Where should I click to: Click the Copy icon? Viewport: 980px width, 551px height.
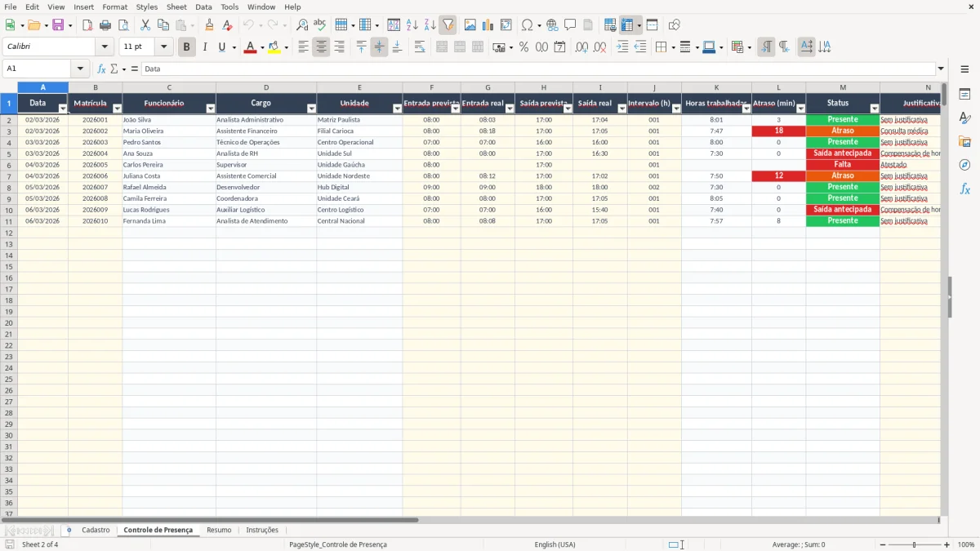pyautogui.click(x=163, y=25)
